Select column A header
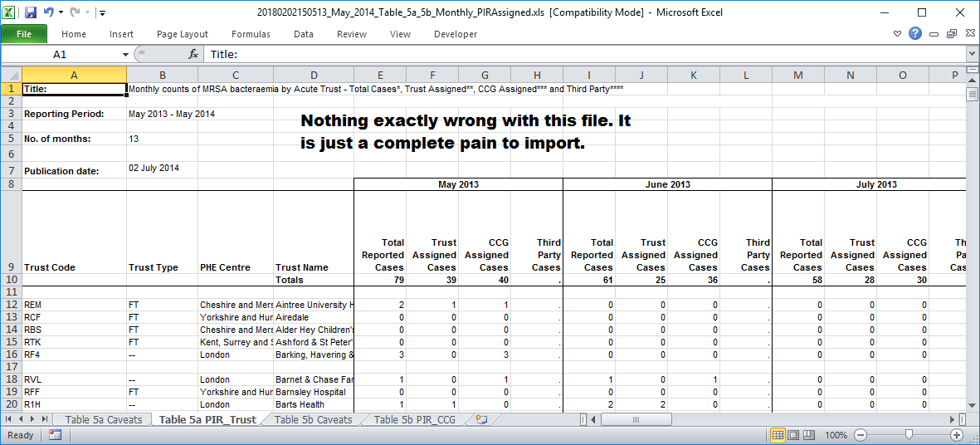 75,75
